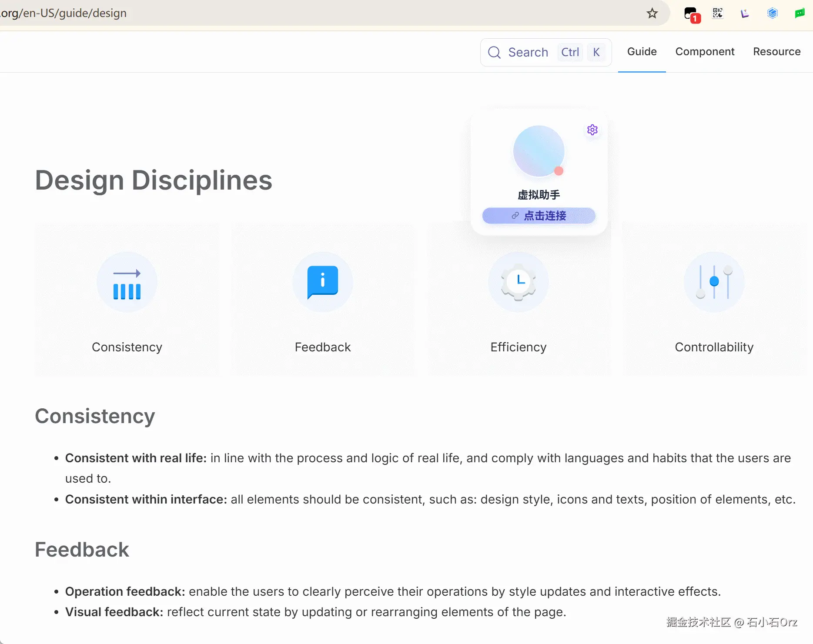813x644 pixels.
Task: Click the Controllability card label
Action: pyautogui.click(x=714, y=347)
